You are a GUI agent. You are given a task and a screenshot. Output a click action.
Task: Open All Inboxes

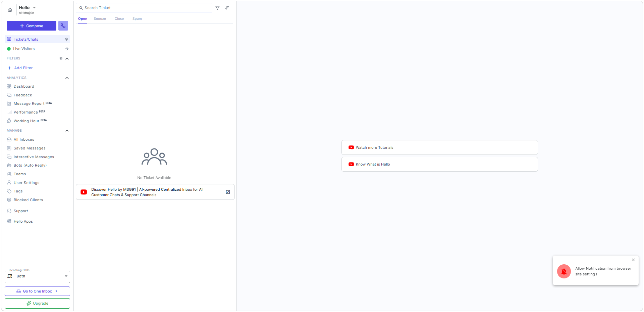click(24, 139)
